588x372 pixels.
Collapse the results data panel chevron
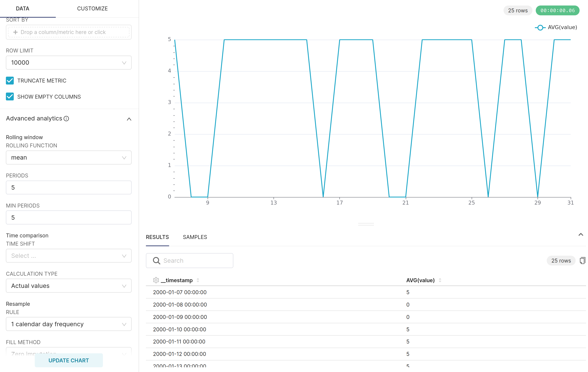click(x=581, y=235)
